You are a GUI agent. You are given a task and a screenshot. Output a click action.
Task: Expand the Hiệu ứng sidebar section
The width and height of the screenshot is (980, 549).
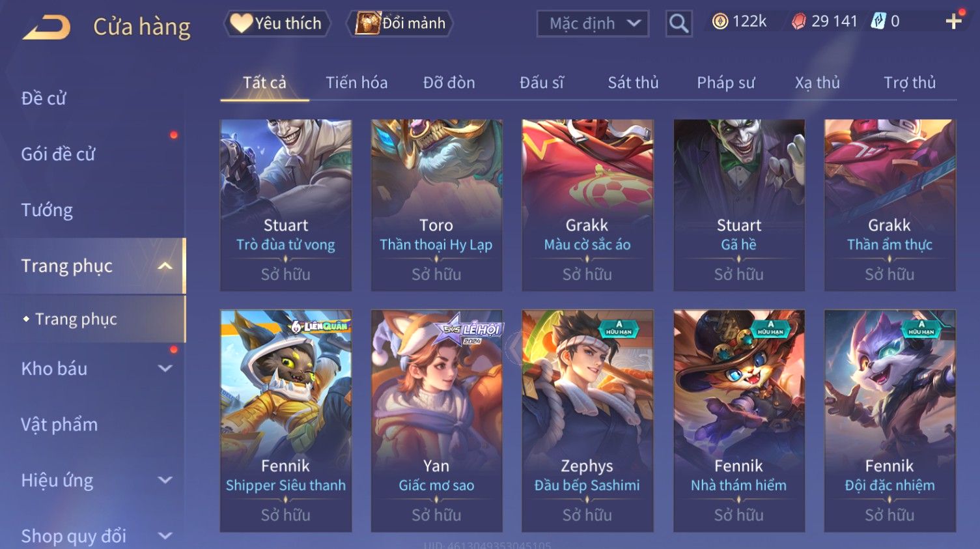click(165, 481)
